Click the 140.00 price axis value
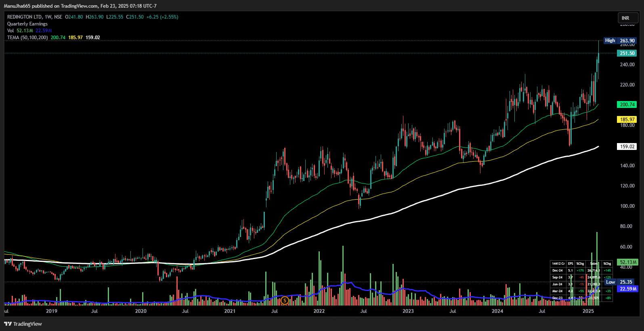Screen dimensions: 644x331 coord(627,166)
